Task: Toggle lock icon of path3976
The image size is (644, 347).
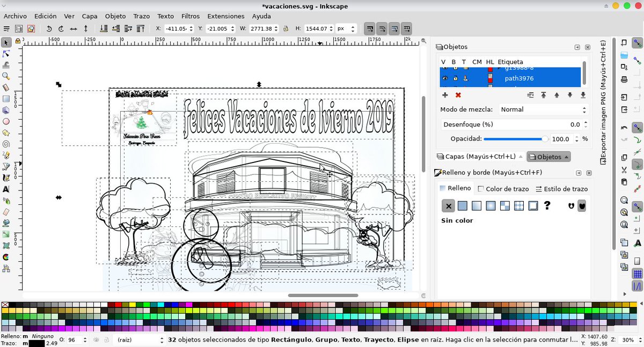Action: (x=455, y=79)
